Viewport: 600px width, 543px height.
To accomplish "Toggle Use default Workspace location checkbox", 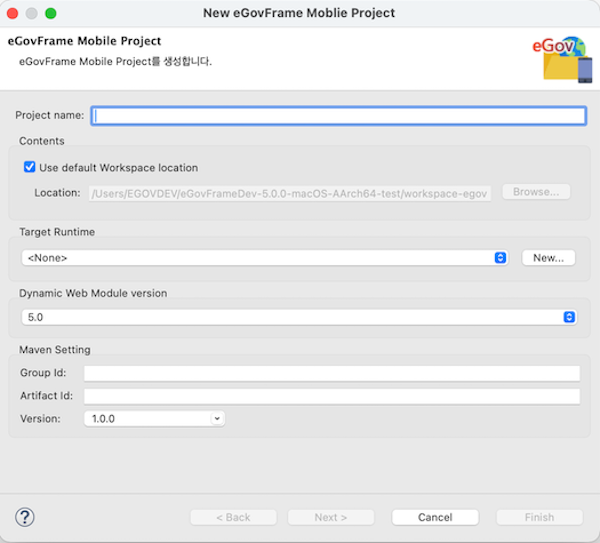I will (x=30, y=168).
